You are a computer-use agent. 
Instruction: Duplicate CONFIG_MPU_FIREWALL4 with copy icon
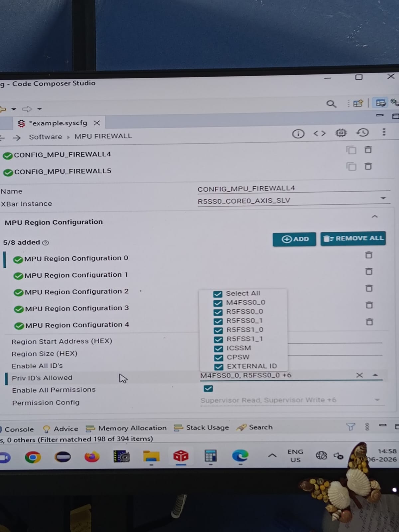pyautogui.click(x=351, y=150)
